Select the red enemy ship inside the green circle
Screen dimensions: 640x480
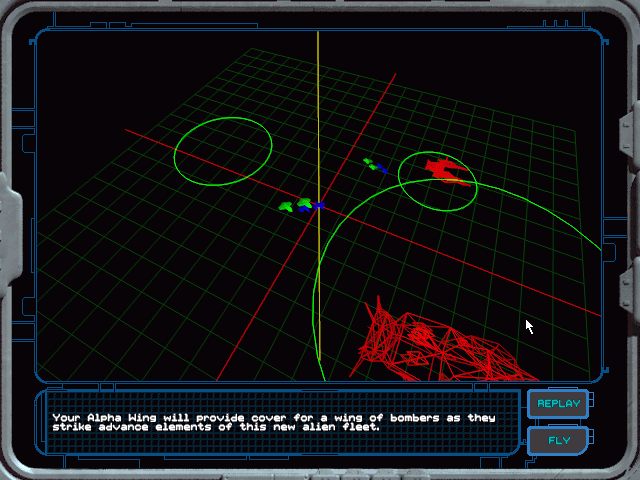(446, 171)
